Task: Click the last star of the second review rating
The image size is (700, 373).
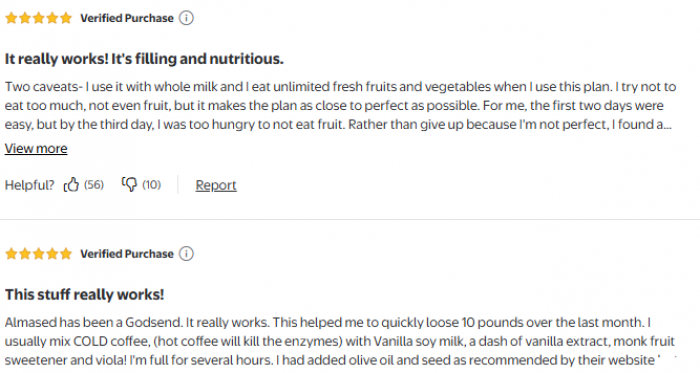Action: coord(66,254)
